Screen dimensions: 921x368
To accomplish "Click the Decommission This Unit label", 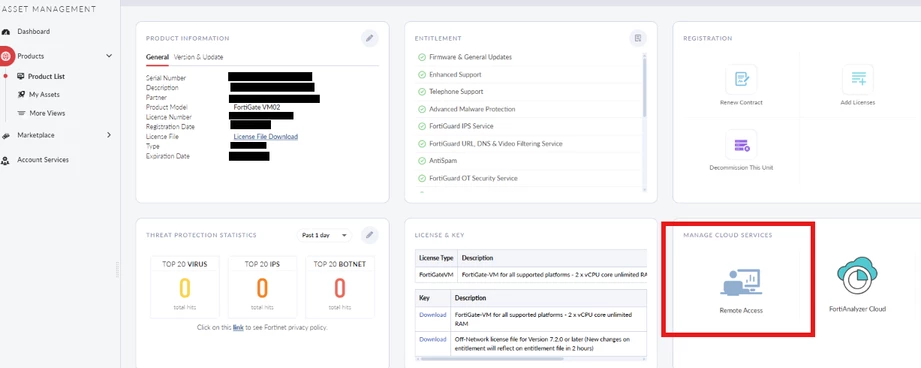I will [x=741, y=168].
